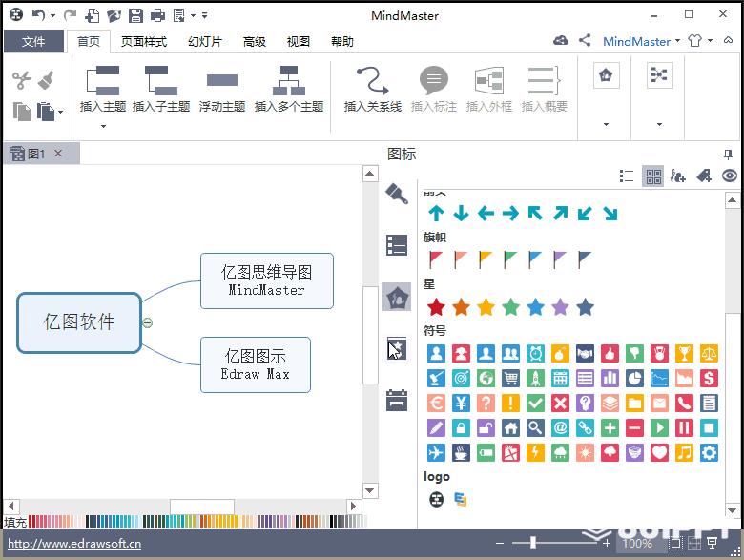Viewport: 744px width, 560px height.
Task: Select the up arrow icon
Action: (436, 214)
